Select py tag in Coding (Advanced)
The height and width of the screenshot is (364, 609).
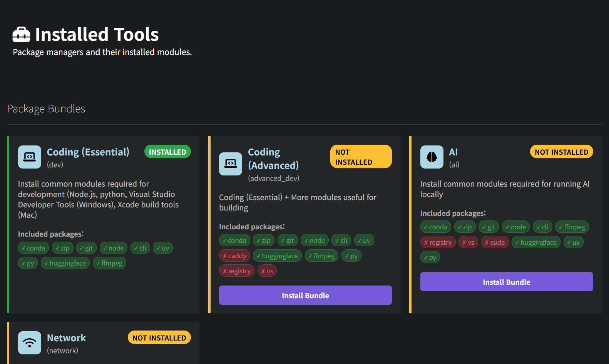point(351,256)
